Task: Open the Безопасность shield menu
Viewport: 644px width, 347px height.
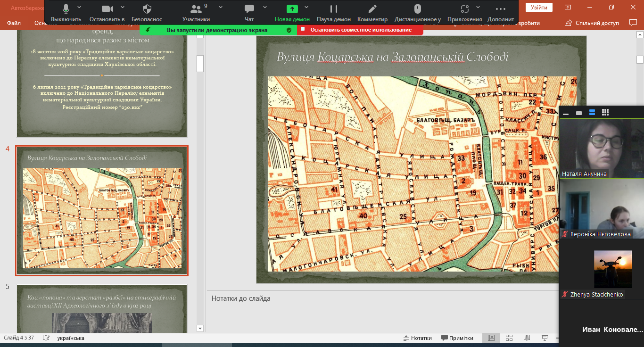Action: point(147,13)
